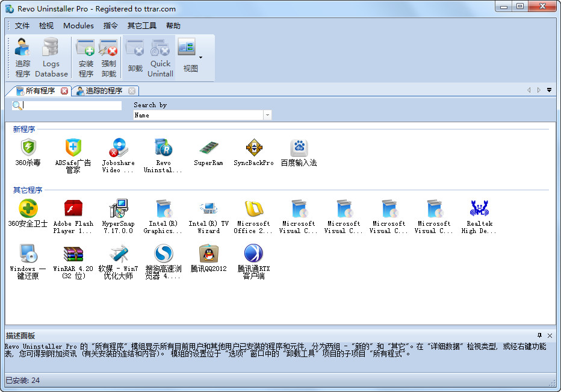Click the 安装程序 toolbar button
This screenshot has height=392, width=561.
(x=86, y=58)
